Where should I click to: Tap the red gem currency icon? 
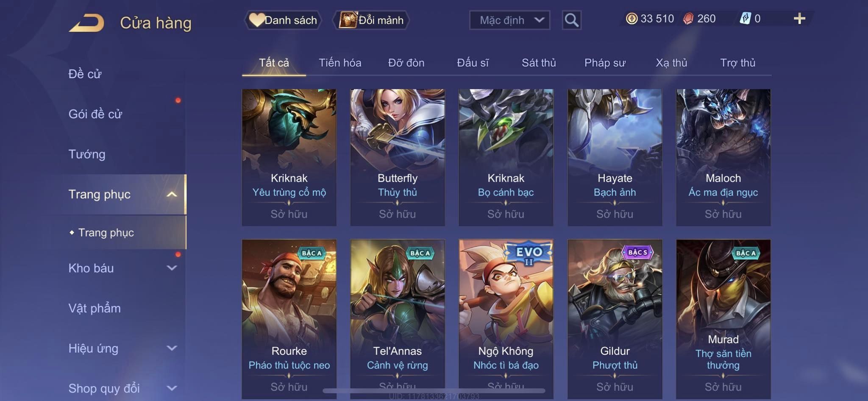(x=688, y=19)
